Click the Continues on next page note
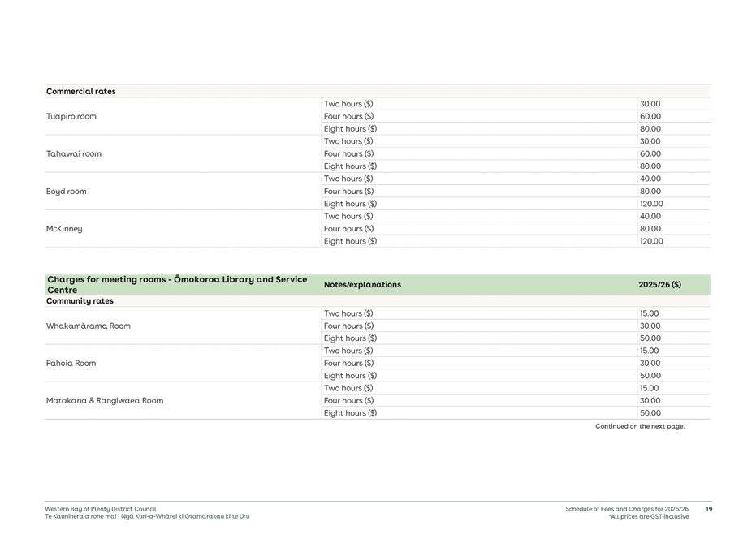The height and width of the screenshot is (539, 756). (x=641, y=425)
